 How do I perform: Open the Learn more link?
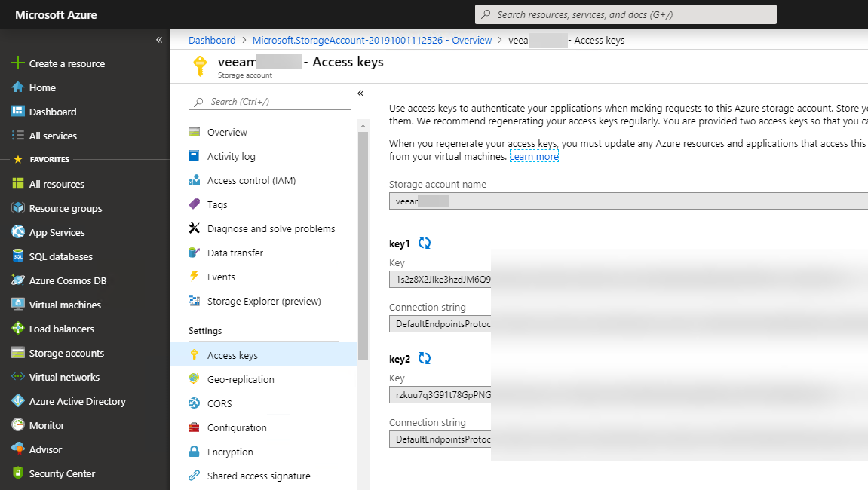click(534, 157)
